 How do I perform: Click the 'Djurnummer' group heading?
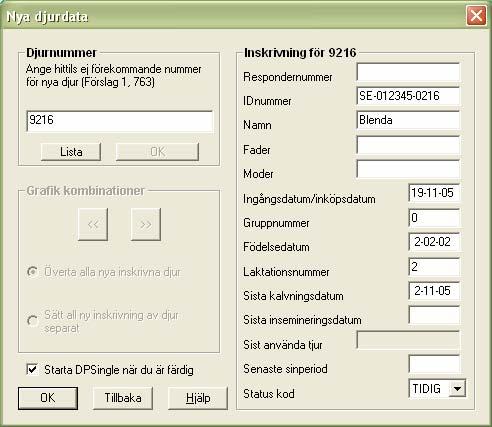coord(62,53)
